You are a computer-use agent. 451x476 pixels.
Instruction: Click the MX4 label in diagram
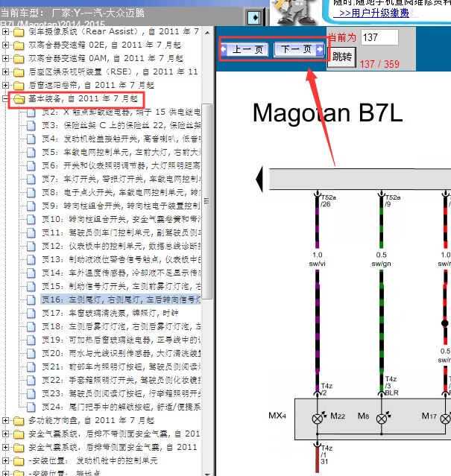[x=277, y=416]
